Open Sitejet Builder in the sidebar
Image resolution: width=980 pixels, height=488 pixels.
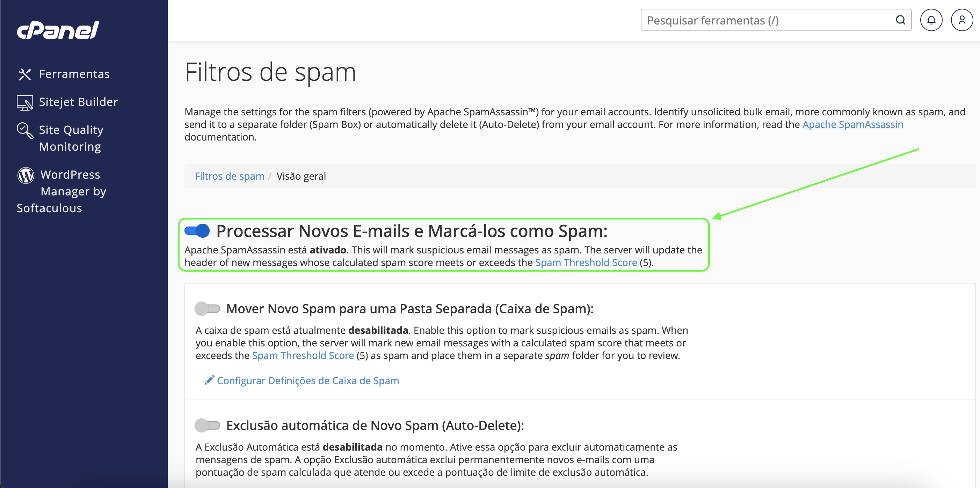78,102
